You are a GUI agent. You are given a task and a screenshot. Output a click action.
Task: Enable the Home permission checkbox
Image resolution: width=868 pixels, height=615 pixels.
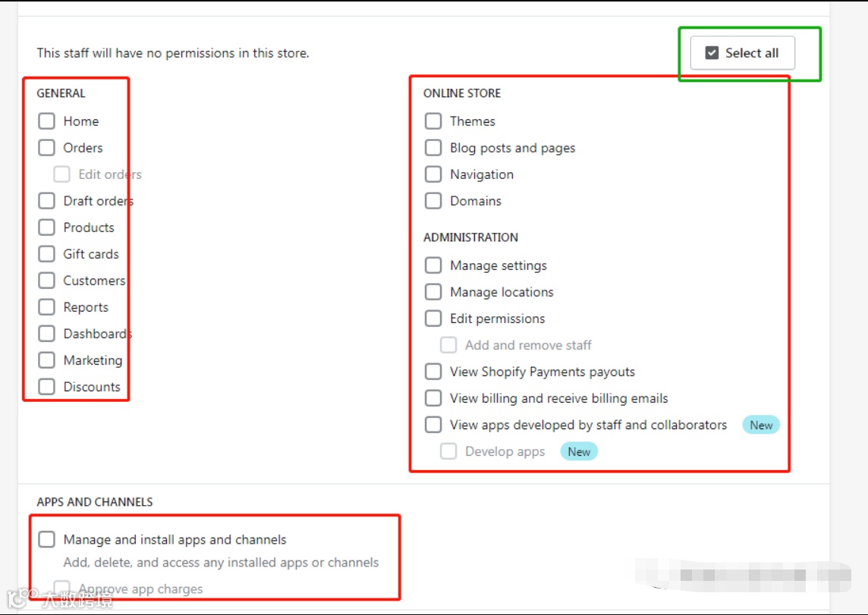tap(47, 121)
